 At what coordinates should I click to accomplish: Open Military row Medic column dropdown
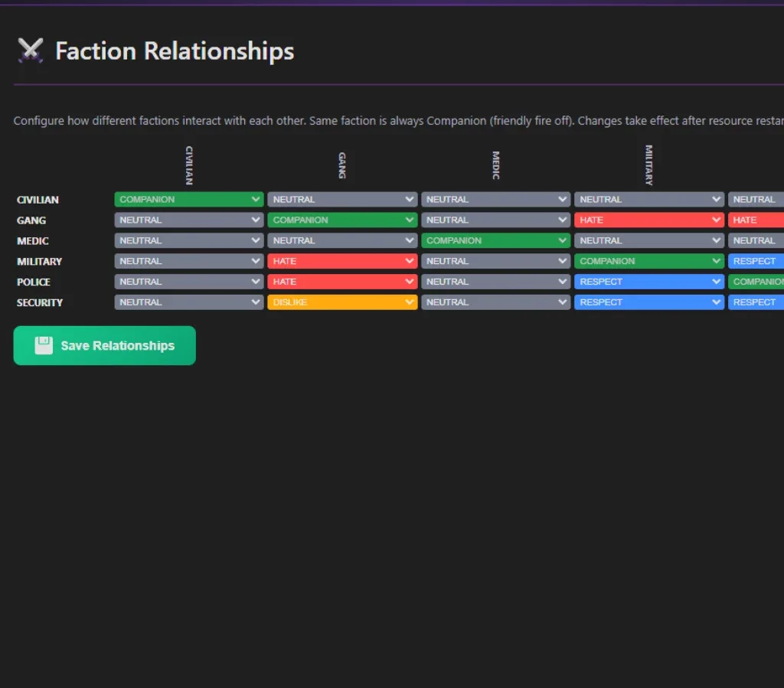(495, 261)
